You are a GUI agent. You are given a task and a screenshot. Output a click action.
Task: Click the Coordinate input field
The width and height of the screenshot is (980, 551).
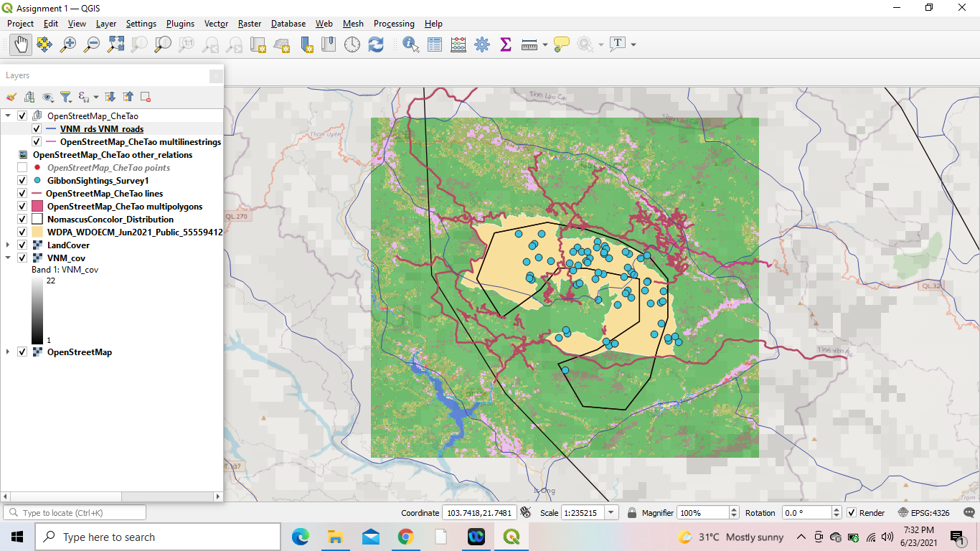point(479,513)
